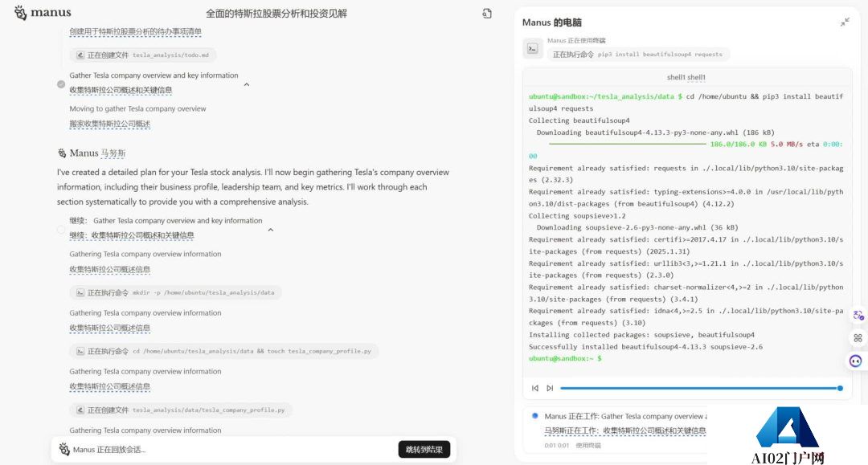Image resolution: width=868 pixels, height=465 pixels.
Task: Collapse the 继续 Gather Tesla overview step
Action: 271,230
